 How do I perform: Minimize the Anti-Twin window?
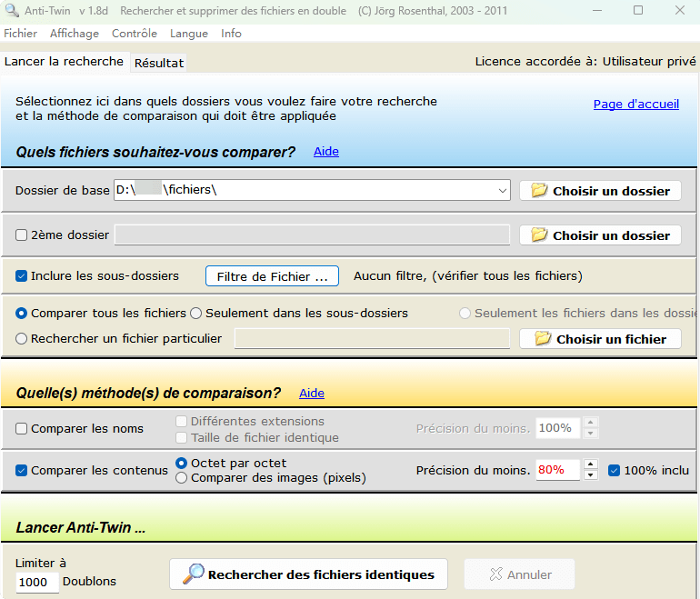click(x=597, y=10)
